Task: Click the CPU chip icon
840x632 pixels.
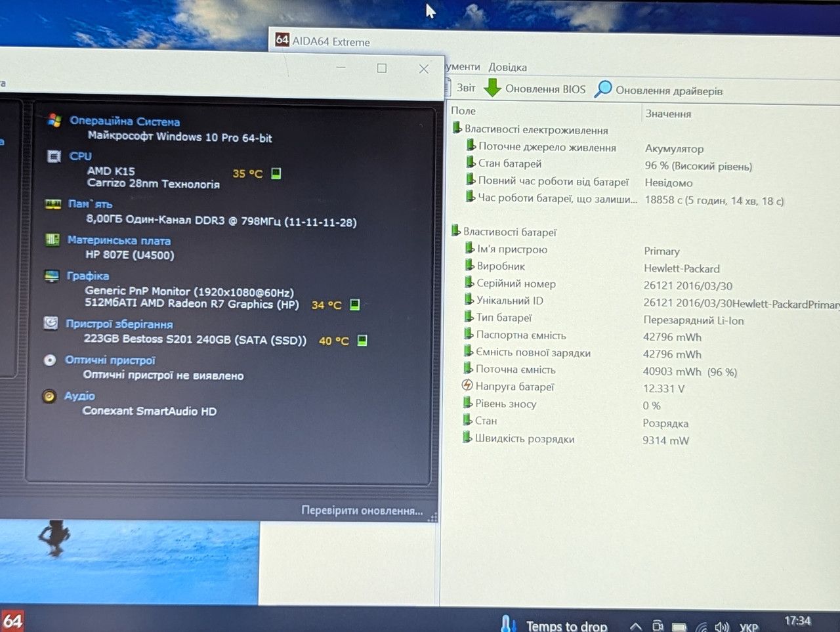Action: pos(54,156)
